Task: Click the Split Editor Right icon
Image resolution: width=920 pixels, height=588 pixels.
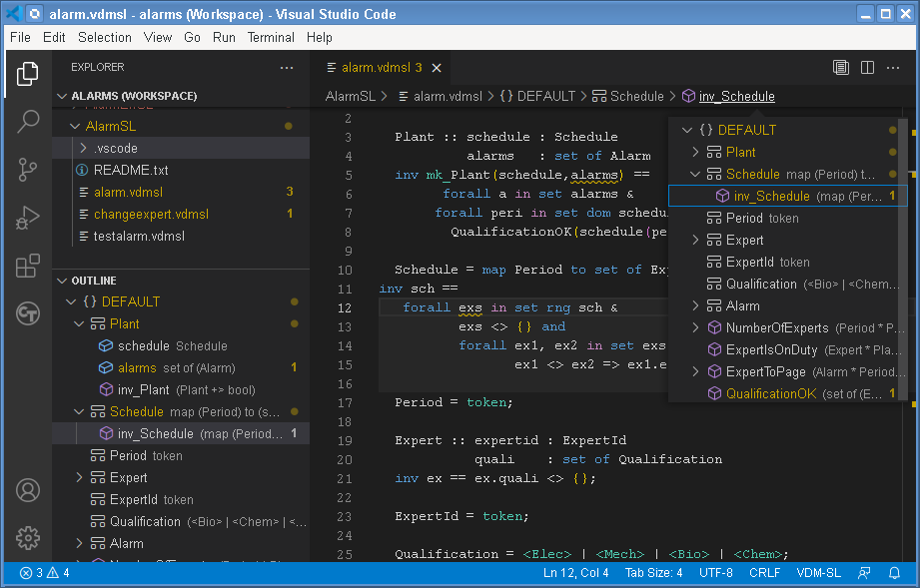Action: 867,68
